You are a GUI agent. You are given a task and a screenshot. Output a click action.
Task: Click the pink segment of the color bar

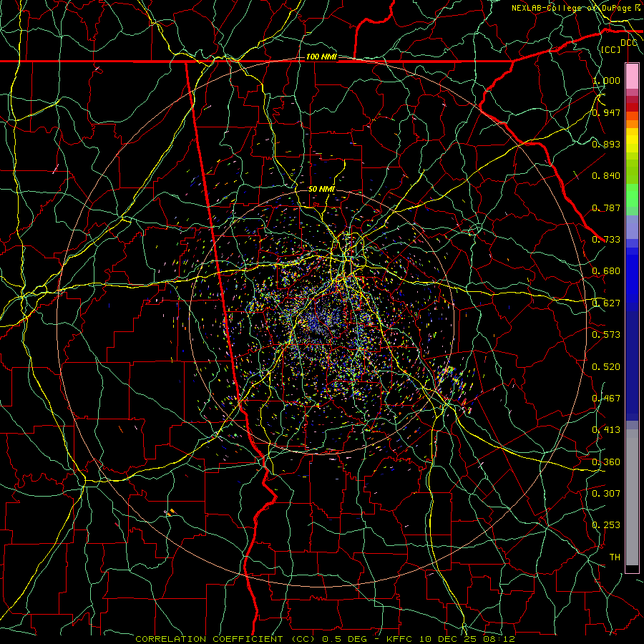(x=632, y=77)
